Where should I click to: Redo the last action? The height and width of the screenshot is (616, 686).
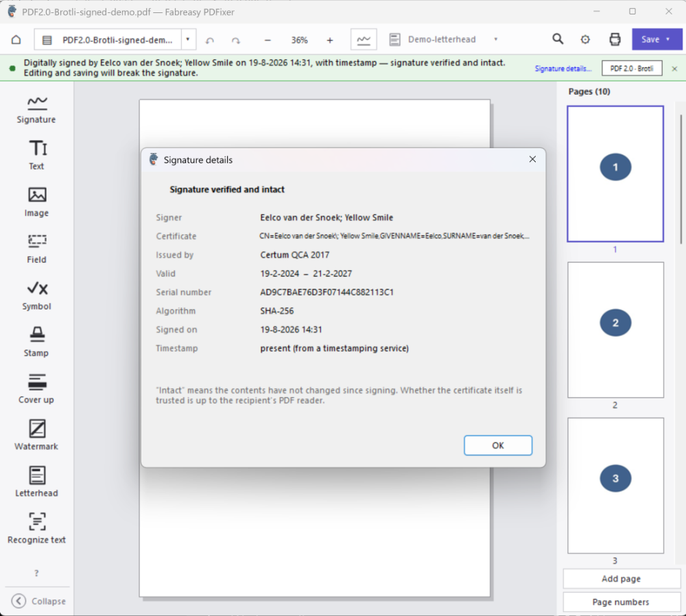click(236, 40)
